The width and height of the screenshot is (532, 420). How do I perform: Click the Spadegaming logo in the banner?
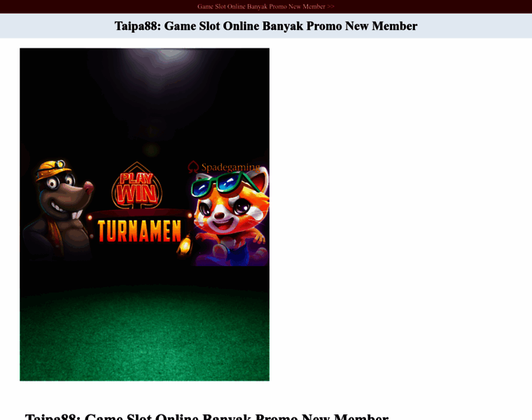pyautogui.click(x=225, y=167)
